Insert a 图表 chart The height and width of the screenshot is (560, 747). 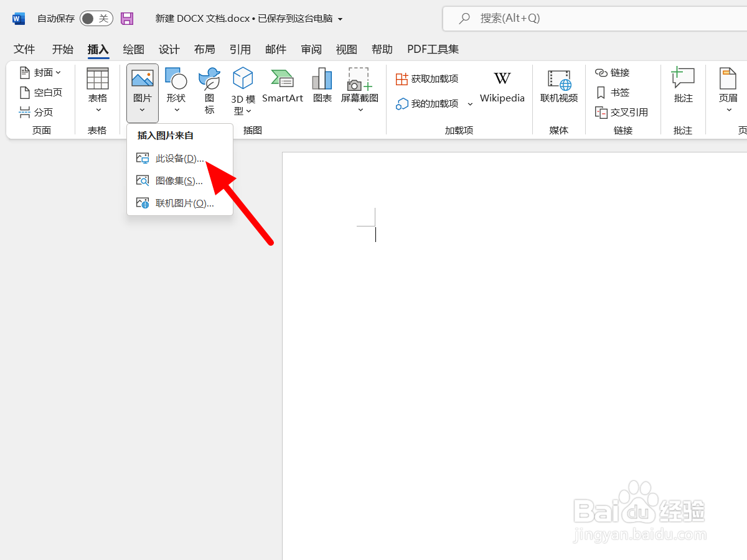point(322,86)
